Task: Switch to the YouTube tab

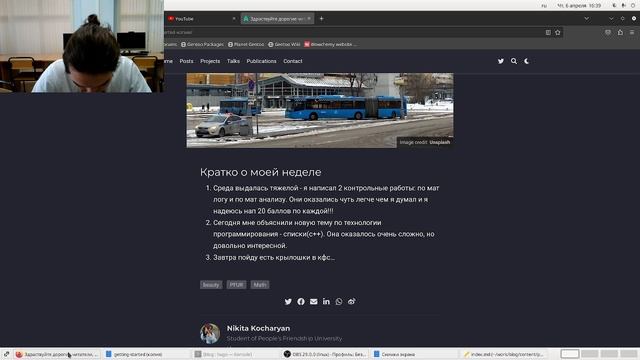Action: [201, 19]
